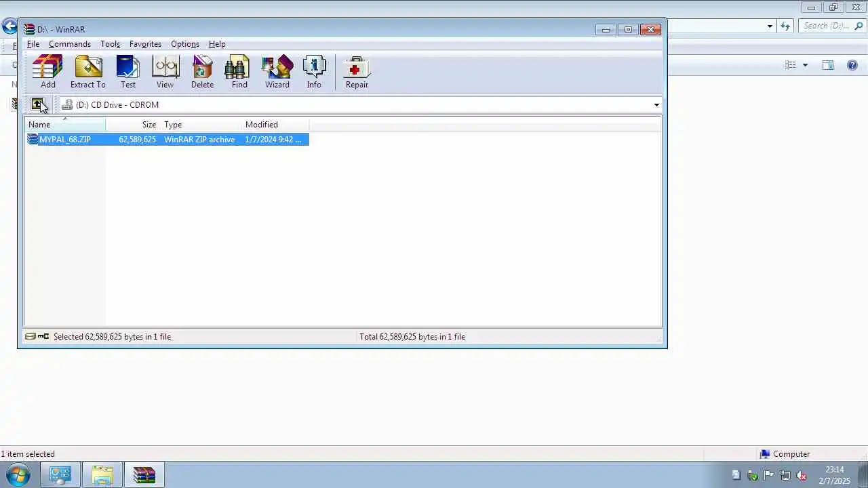Click the (D:) CD Drive - CDROM address field
This screenshot has width=868, height=488.
point(359,104)
